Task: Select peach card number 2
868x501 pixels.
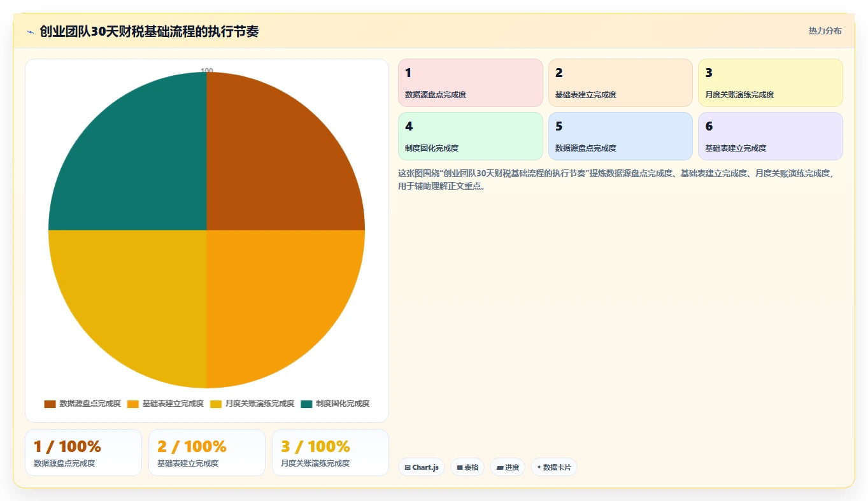Action: tap(620, 83)
